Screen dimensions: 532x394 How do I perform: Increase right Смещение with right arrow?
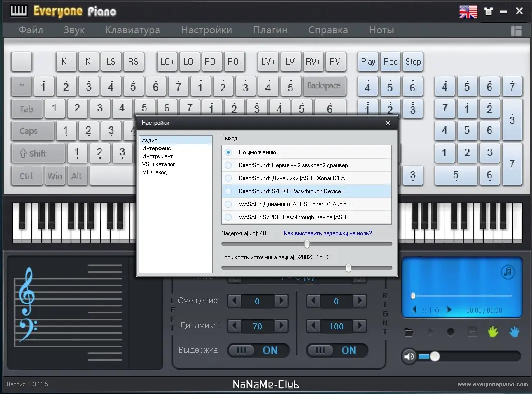coord(360,301)
